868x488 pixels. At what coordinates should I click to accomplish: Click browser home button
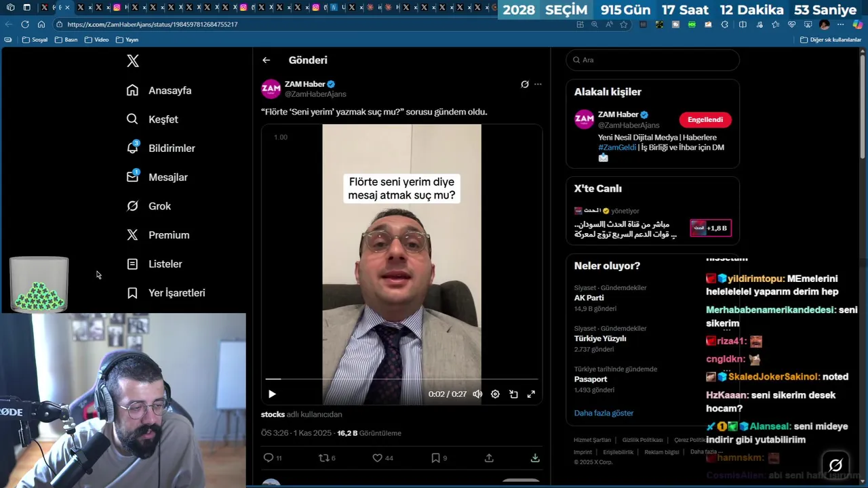[x=41, y=24]
